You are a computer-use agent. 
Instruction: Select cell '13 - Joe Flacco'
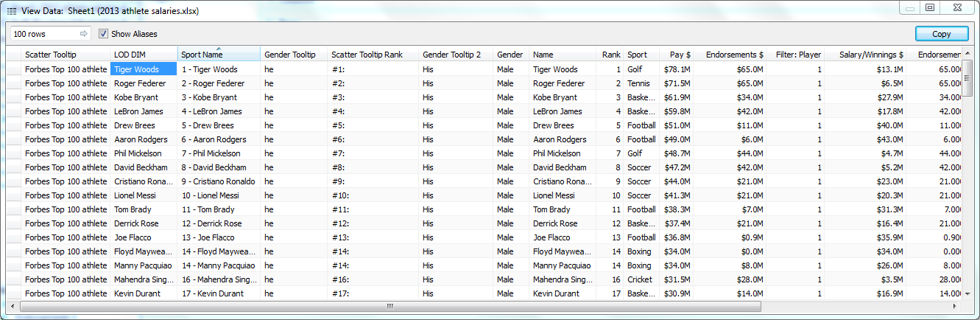[x=219, y=237]
